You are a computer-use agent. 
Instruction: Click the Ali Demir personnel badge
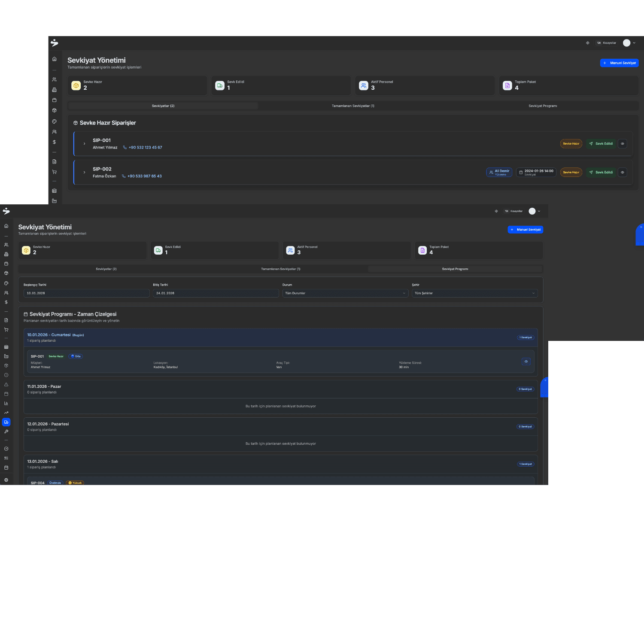coord(499,172)
